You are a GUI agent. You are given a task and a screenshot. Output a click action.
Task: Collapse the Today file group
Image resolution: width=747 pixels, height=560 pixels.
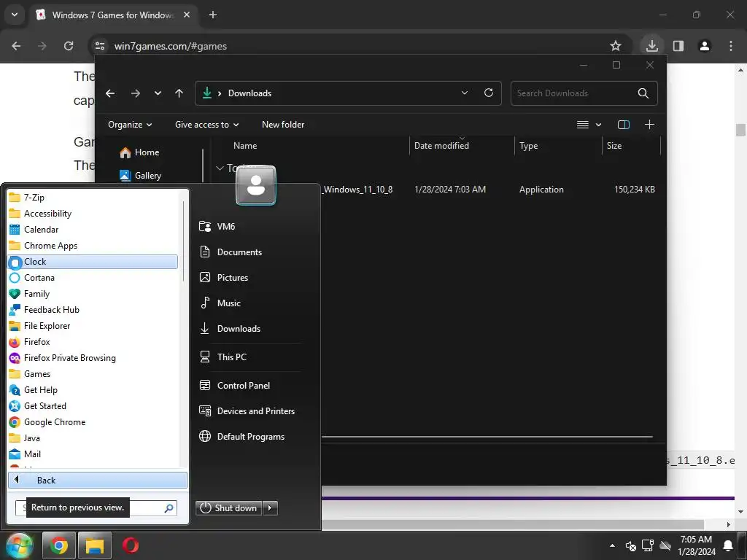click(x=220, y=168)
